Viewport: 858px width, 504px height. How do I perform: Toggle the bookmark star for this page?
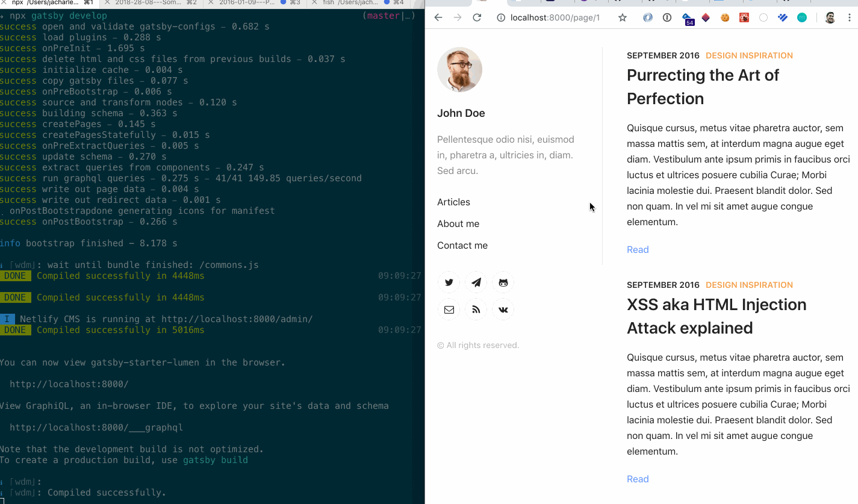tap(622, 18)
